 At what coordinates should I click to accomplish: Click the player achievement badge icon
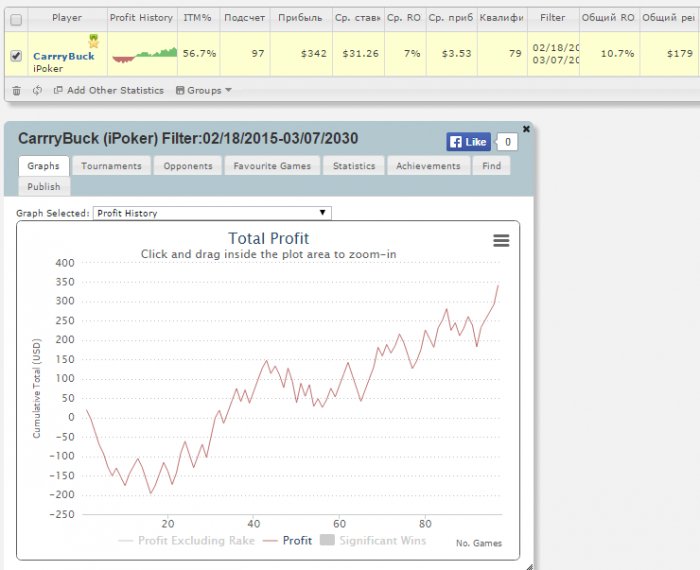pos(93,42)
